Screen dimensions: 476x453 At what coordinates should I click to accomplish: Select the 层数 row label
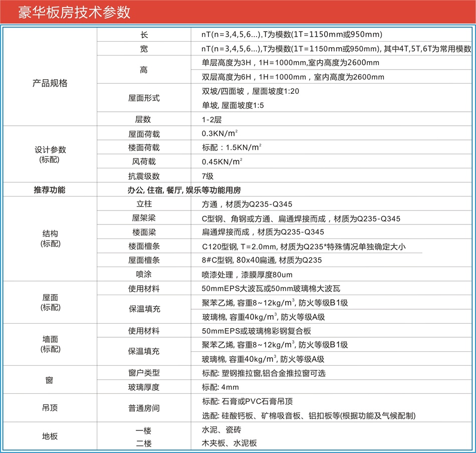pyautogui.click(x=143, y=120)
